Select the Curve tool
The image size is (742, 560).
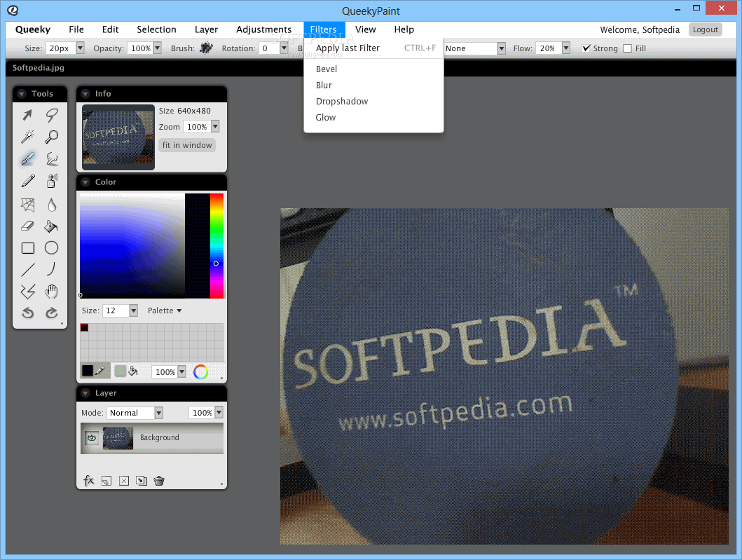click(x=52, y=269)
